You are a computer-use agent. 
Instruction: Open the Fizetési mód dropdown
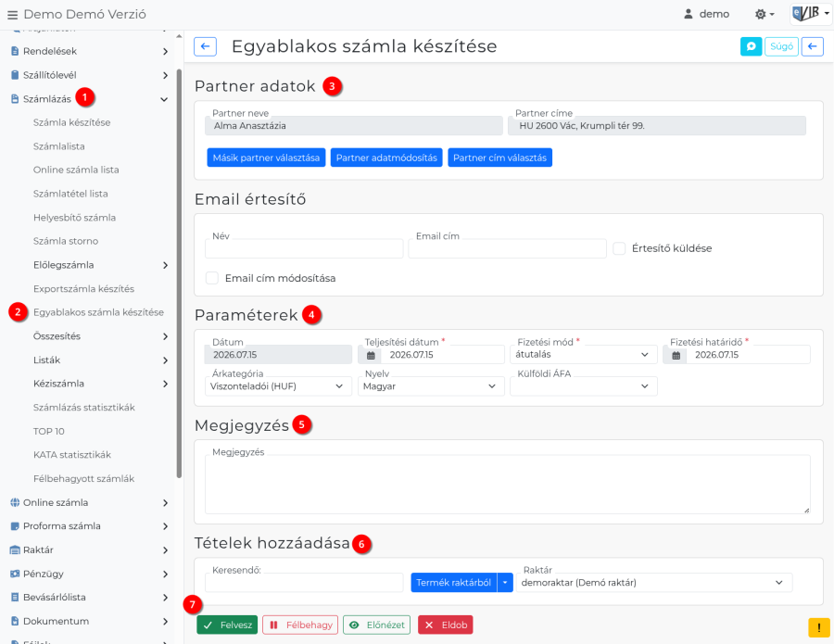tap(583, 355)
